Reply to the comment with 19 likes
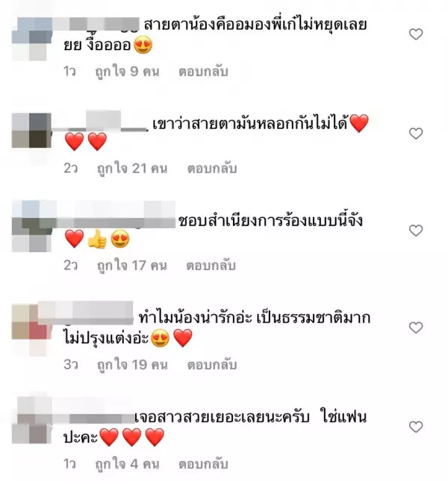This screenshot has width=448, height=482. (212, 365)
